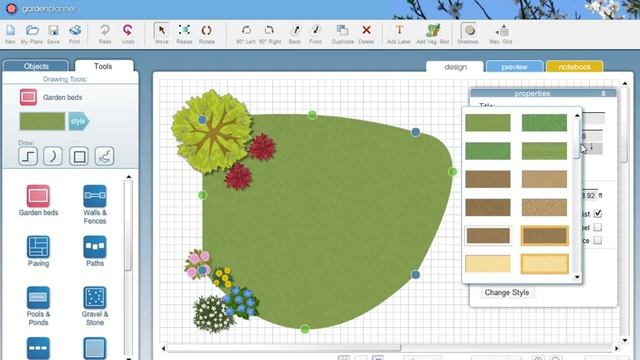The width and height of the screenshot is (640, 360).
Task: Click Max. Grid in toolbar
Action: 501,34
